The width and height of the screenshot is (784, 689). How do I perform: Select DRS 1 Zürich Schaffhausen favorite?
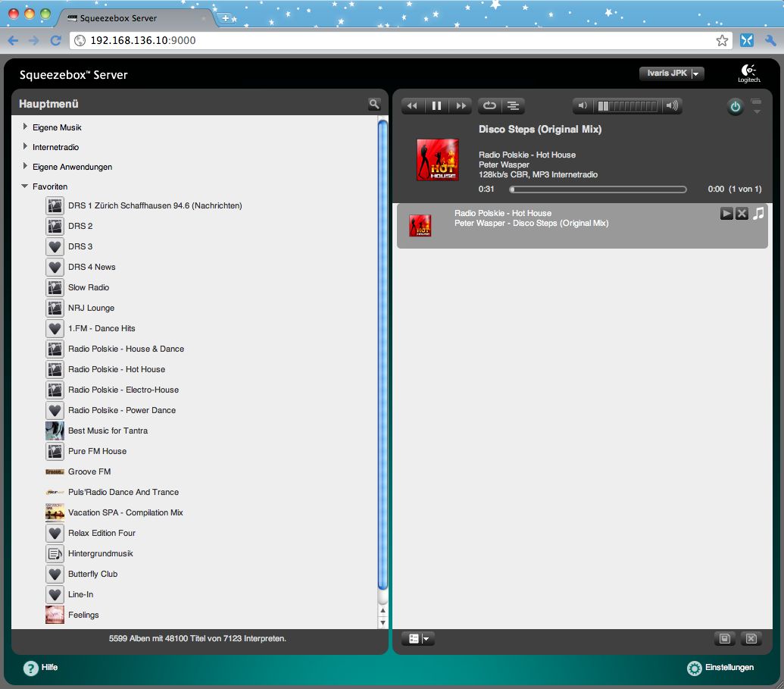tap(155, 205)
